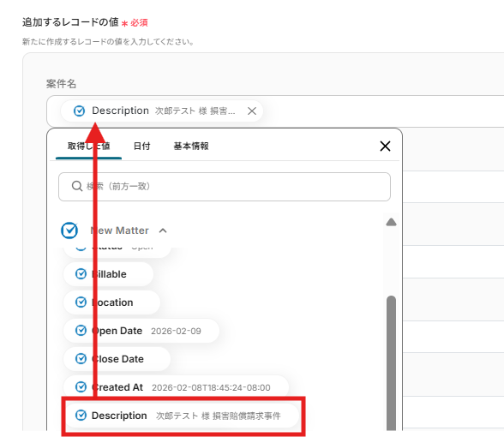The image size is (504, 437).
Task: Switch to the 基本情報 tab
Action: 191,147
